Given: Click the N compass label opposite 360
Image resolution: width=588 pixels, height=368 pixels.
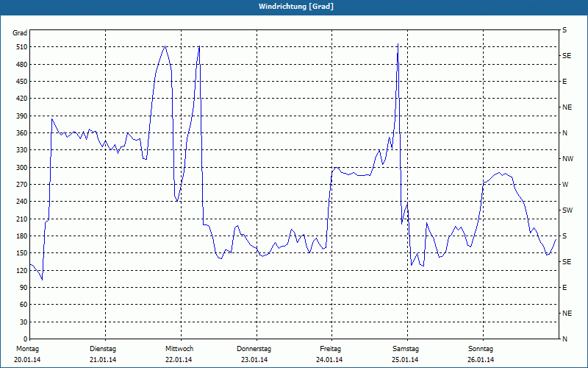Looking at the screenshot, I should point(565,133).
